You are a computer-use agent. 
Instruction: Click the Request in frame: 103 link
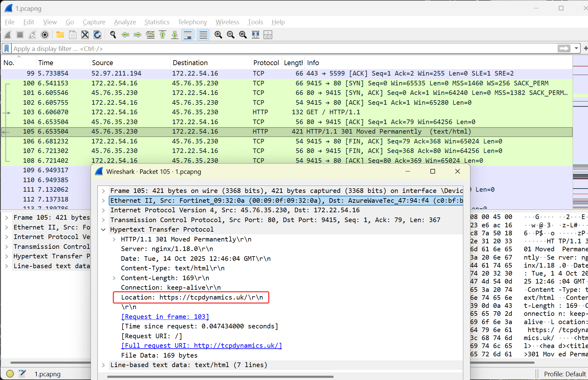165,317
